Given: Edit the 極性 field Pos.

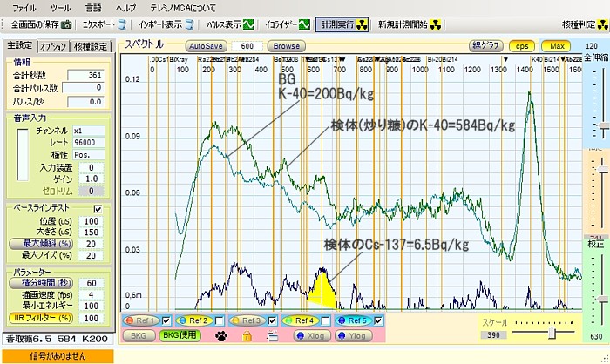Looking at the screenshot, I should 89,155.
